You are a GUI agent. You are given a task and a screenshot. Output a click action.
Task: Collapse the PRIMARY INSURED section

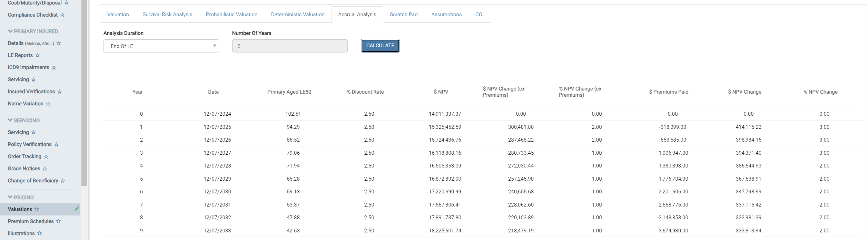[x=10, y=31]
